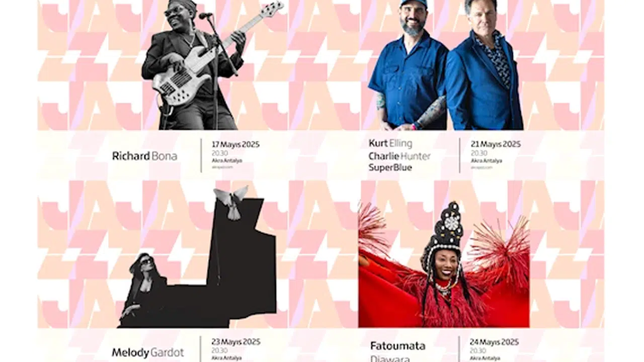The image size is (644, 362).
Task: Click the SuperBlue label
Action: tap(390, 167)
